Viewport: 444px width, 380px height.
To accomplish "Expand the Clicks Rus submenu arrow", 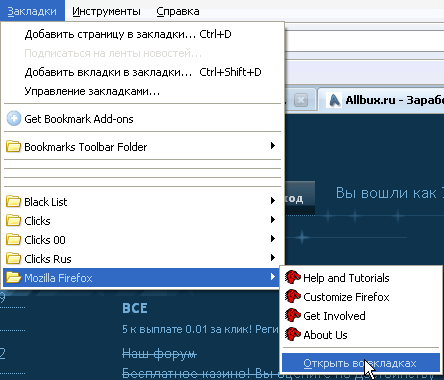I will [x=273, y=258].
